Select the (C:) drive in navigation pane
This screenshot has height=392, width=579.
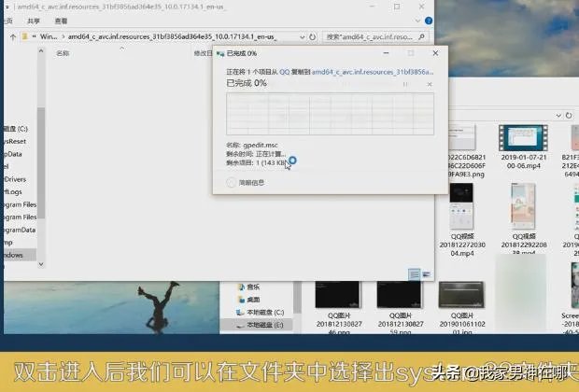16,129
